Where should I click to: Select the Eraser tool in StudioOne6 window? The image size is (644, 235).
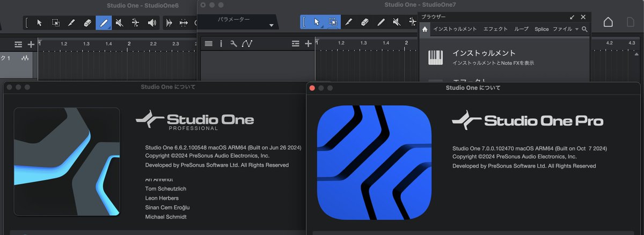point(87,23)
